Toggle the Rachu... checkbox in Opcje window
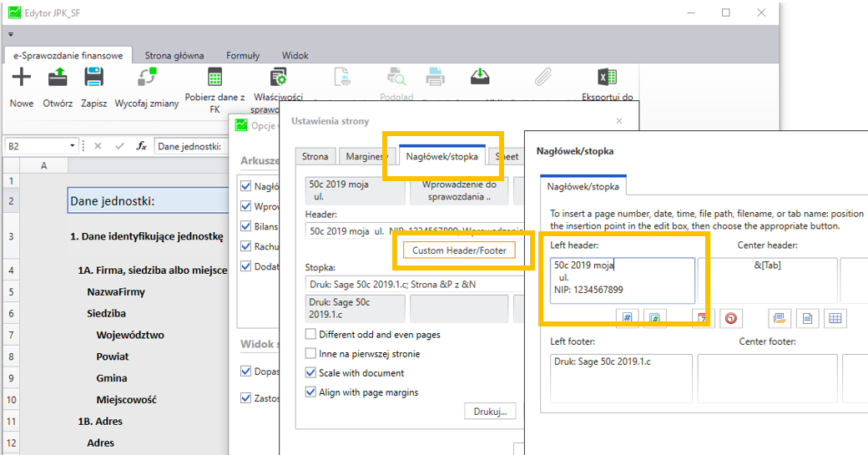Viewport: 868px width, 455px height. tap(245, 246)
